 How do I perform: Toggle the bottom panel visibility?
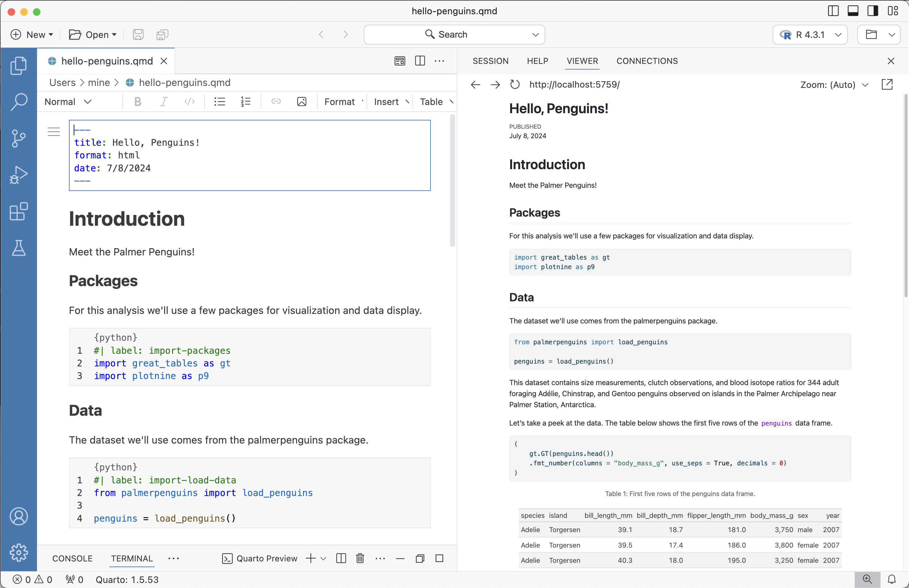click(x=852, y=11)
